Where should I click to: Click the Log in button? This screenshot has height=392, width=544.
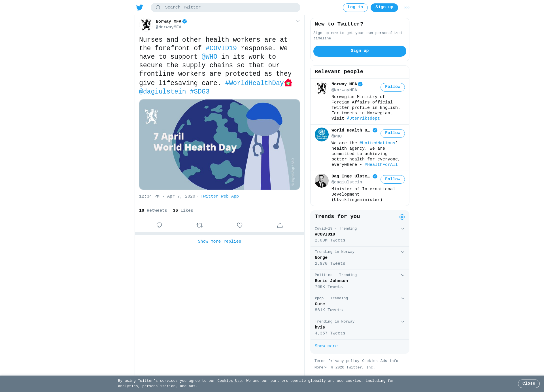(x=355, y=8)
